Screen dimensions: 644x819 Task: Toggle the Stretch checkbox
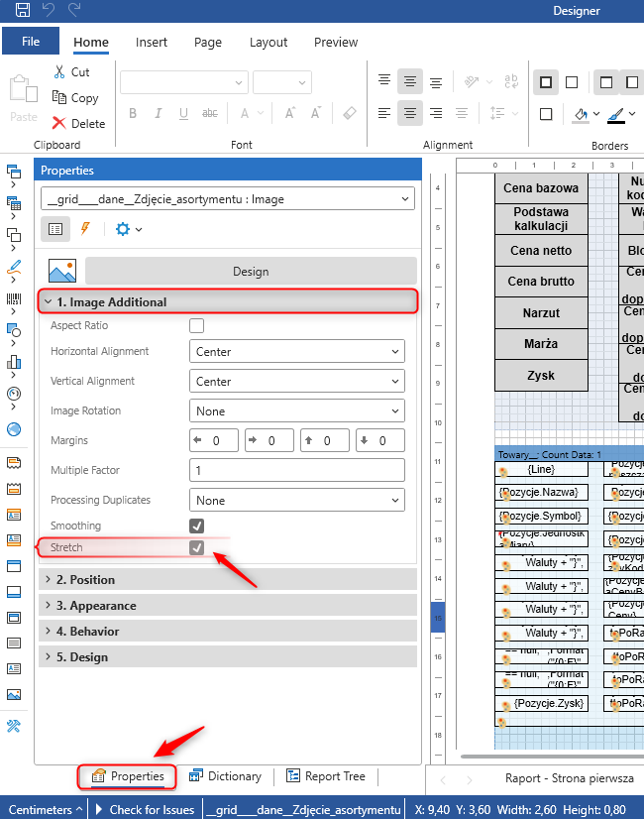pyautogui.click(x=197, y=547)
